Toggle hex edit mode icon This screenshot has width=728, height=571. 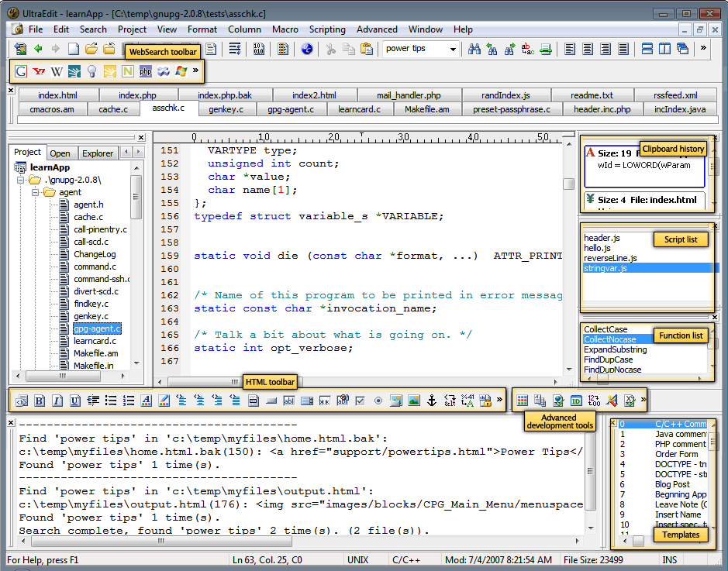point(259,49)
